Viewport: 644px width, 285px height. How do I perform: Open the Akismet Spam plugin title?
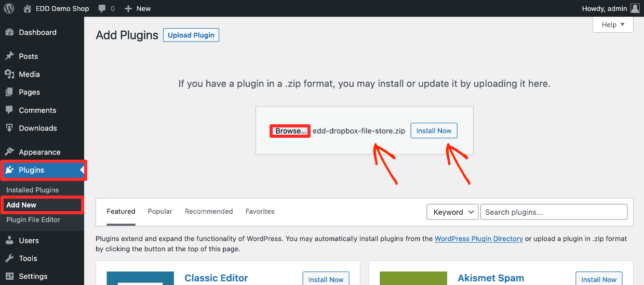point(491,278)
